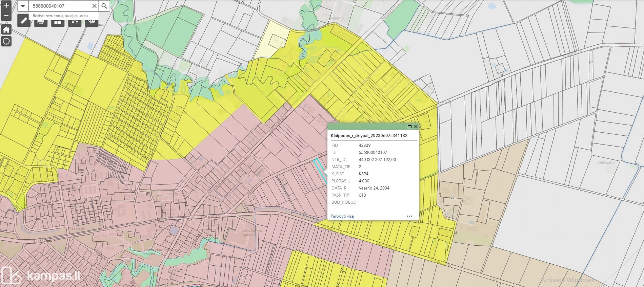
Task: Click the kampas.lt logo watermark
Action: click(41, 275)
